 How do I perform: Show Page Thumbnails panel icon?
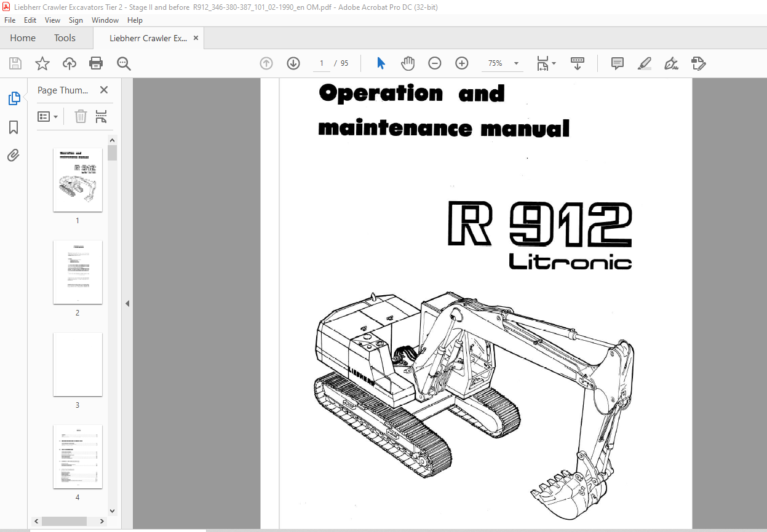point(14,98)
